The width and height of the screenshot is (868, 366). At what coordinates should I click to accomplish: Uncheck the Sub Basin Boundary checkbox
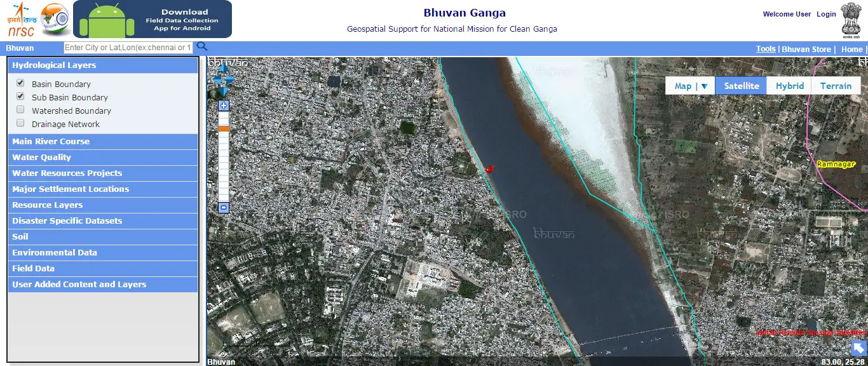(20, 97)
